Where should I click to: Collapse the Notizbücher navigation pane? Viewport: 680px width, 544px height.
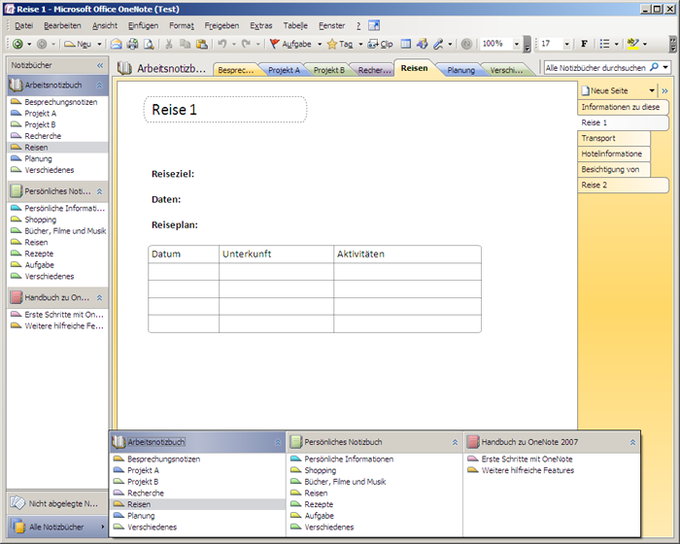pyautogui.click(x=100, y=65)
